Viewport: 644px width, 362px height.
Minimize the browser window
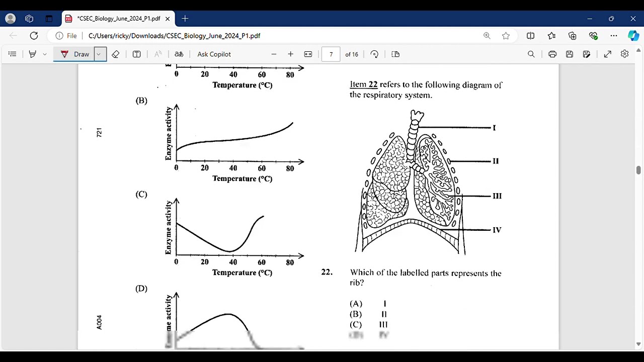tap(590, 19)
